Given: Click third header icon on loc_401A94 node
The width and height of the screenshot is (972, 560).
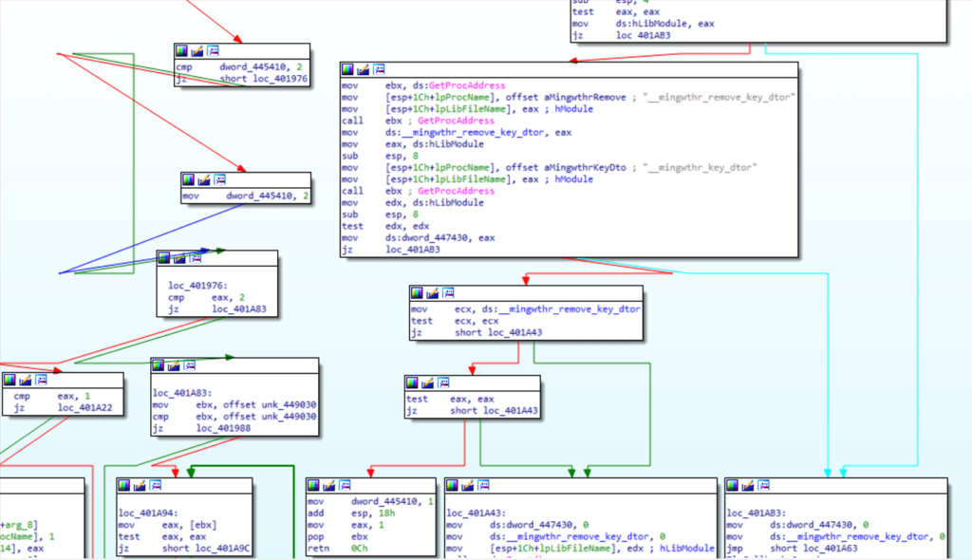Looking at the screenshot, I should pyautogui.click(x=156, y=485).
